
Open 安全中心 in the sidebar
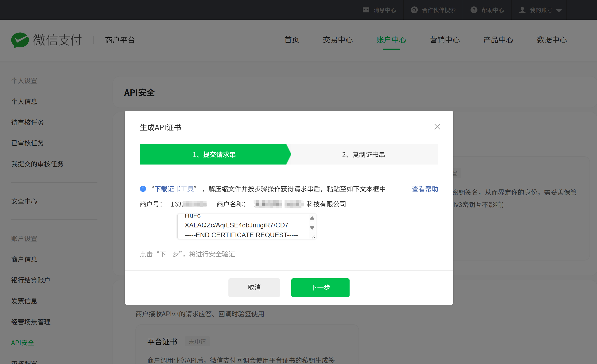(24, 201)
